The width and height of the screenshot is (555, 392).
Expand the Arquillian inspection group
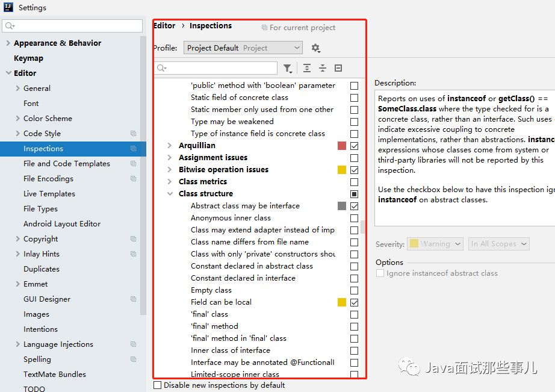pos(170,146)
